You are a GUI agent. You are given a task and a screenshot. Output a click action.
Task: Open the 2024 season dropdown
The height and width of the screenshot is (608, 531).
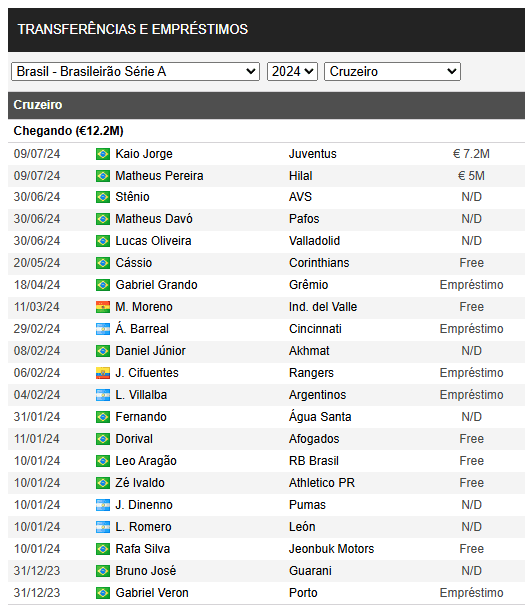coord(292,71)
